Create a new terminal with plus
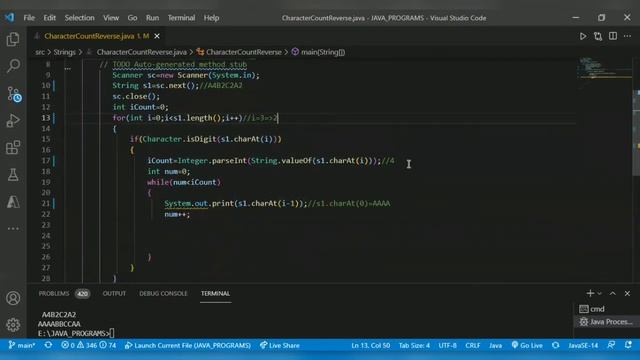 coord(590,293)
